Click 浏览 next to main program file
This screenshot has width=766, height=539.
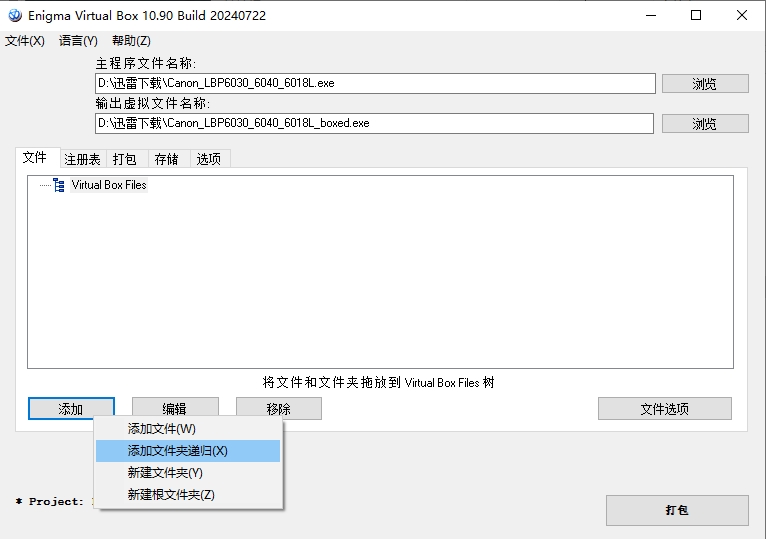[x=704, y=84]
